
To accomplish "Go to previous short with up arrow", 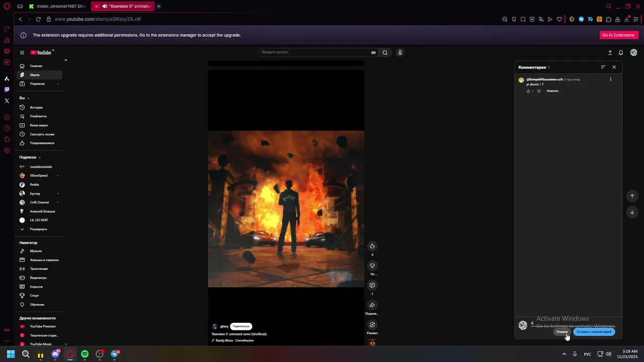I will click(632, 196).
